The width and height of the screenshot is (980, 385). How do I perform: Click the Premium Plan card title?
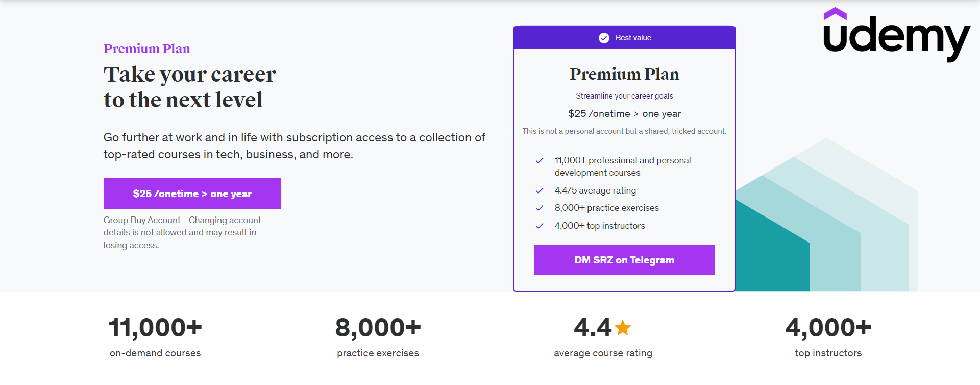(x=624, y=74)
